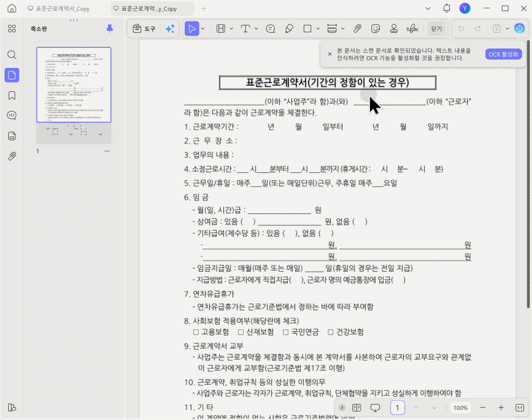
Task: Expand the bottom bar collapse arrow
Action: tap(342, 408)
